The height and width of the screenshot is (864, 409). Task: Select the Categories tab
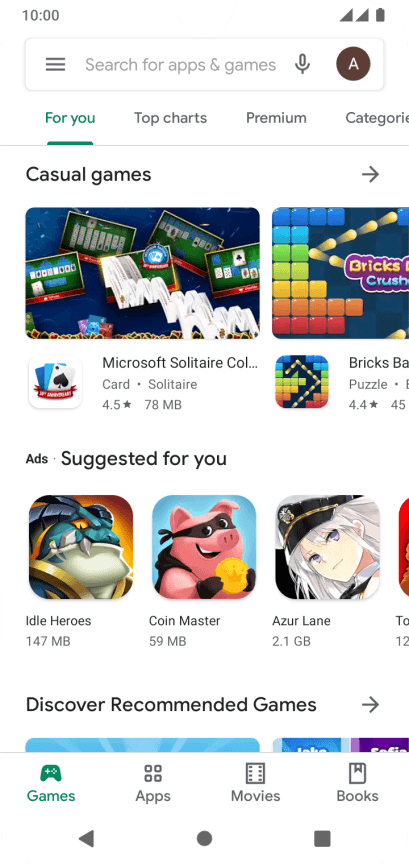point(377,118)
